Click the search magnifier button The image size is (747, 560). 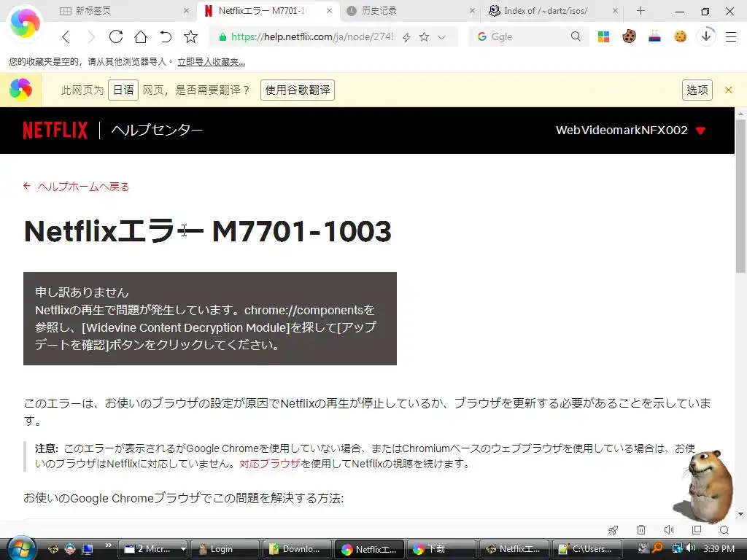pos(576,36)
